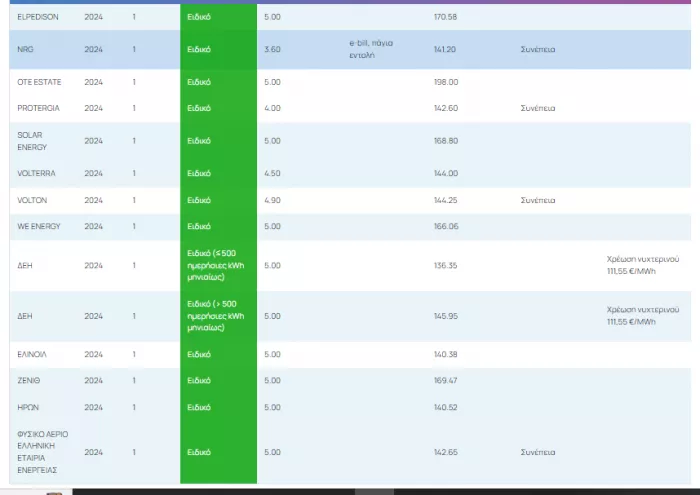
Task: Click the horizontal scrollbar thumb below the table
Action: [374, 492]
